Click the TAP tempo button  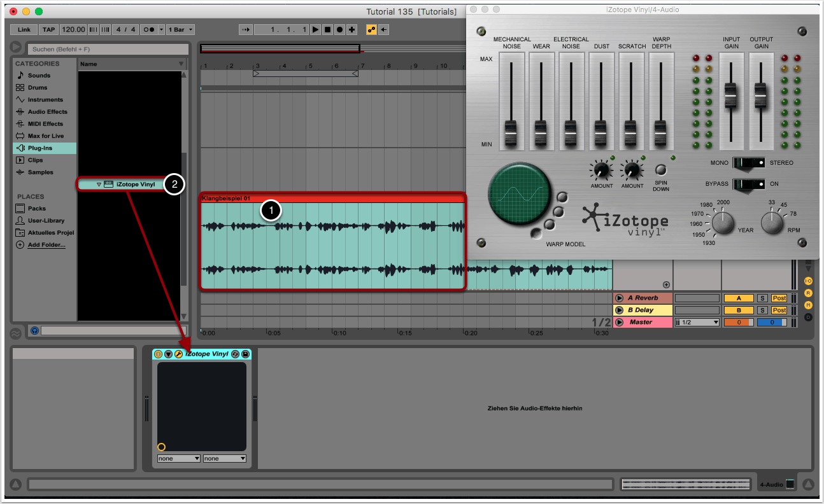click(x=48, y=30)
